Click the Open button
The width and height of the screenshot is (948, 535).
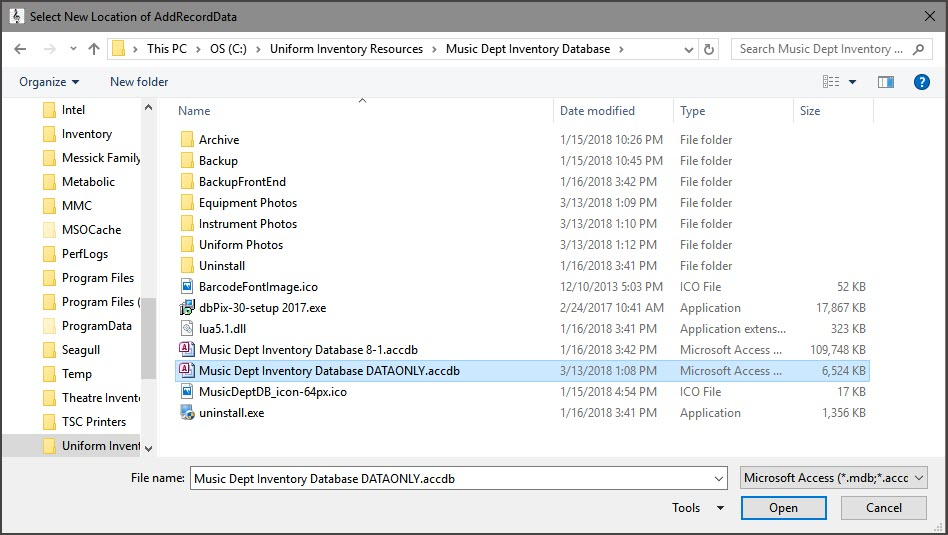point(783,508)
